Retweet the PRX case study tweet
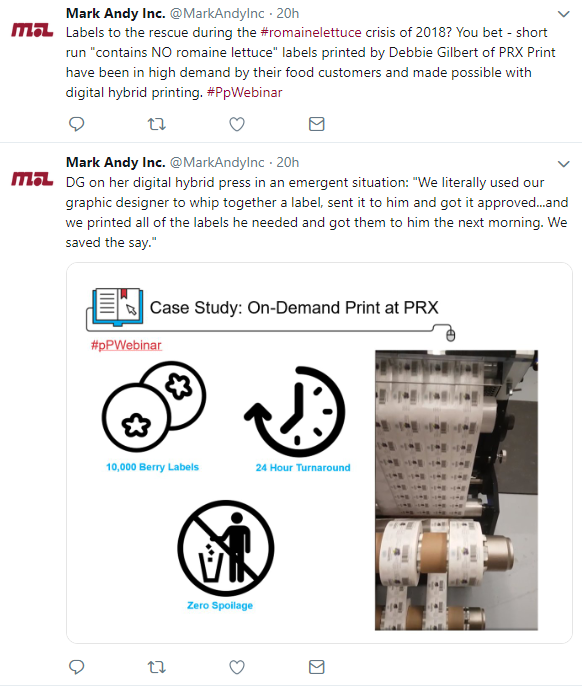The height and width of the screenshot is (696, 582). [x=157, y=667]
